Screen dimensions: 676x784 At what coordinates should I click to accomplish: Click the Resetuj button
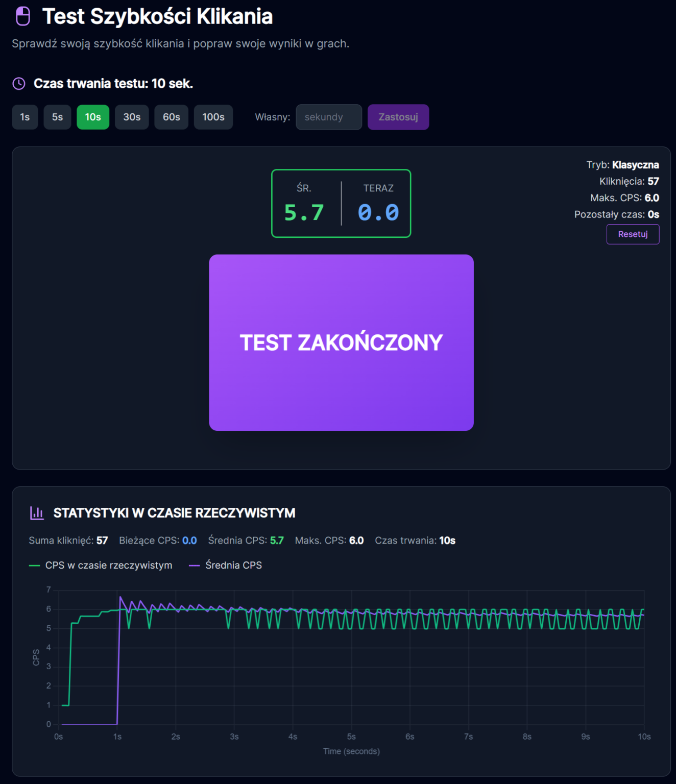pyautogui.click(x=633, y=234)
